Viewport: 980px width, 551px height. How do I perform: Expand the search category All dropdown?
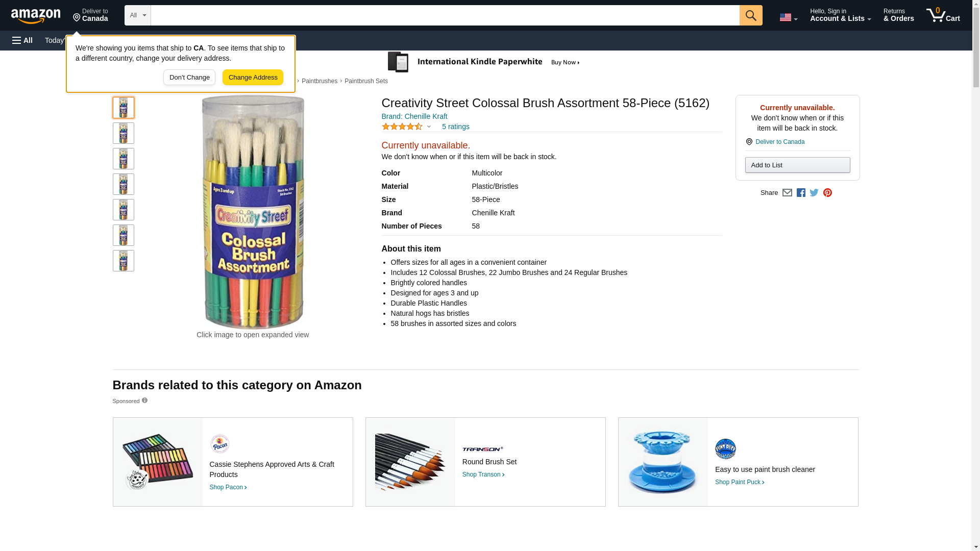coord(137,15)
